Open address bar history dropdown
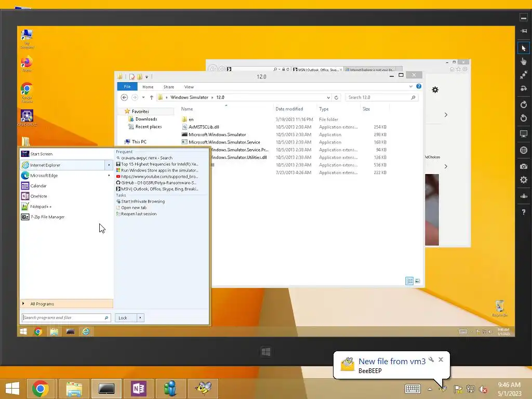532x399 pixels. point(328,97)
